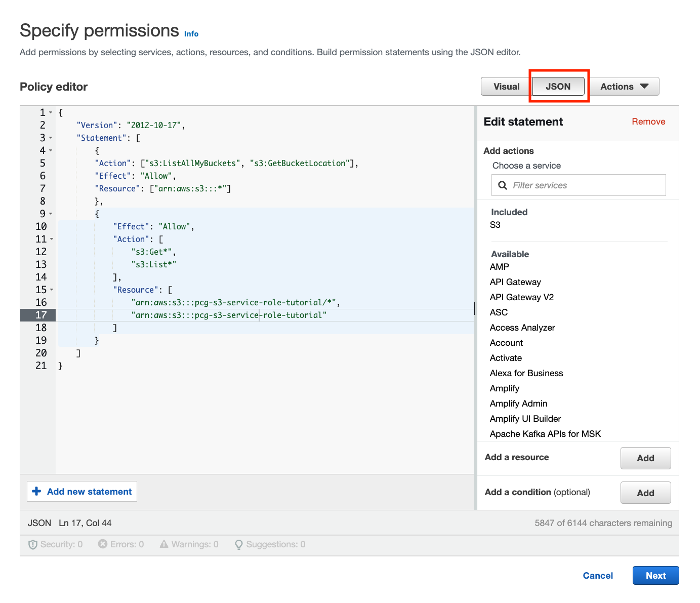Choose Amplify Admin service
The width and height of the screenshot is (700, 603).
click(518, 404)
